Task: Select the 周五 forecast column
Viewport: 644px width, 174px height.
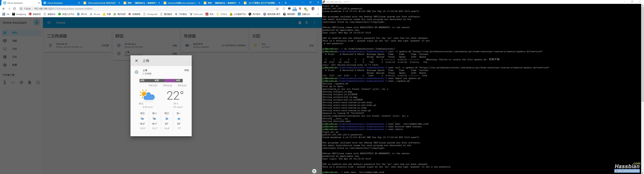Action: tap(143, 121)
